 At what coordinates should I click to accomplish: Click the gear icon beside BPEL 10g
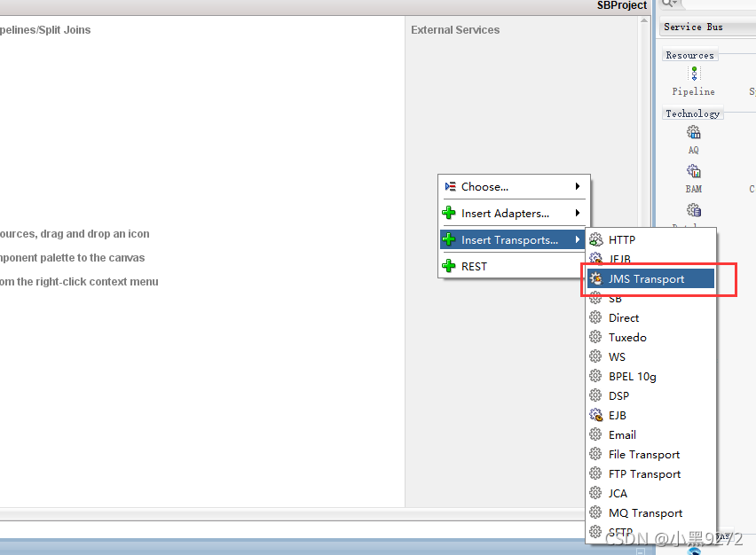tap(595, 376)
